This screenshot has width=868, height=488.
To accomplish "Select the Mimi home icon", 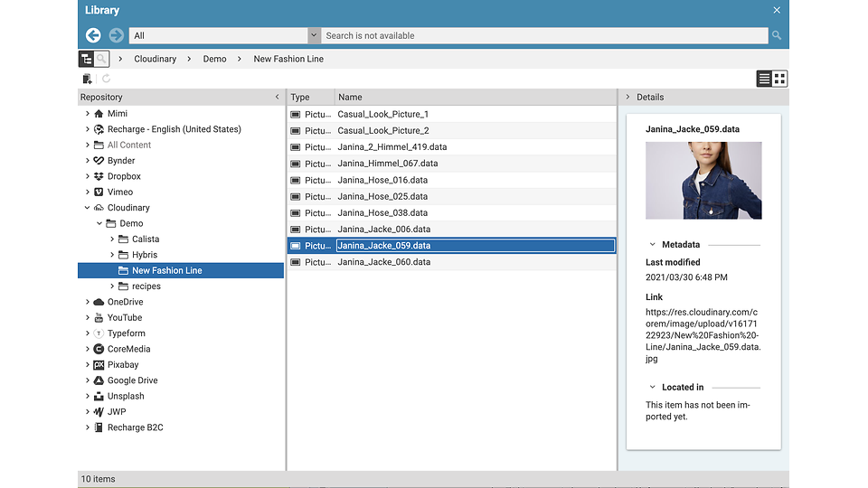I will pos(99,114).
